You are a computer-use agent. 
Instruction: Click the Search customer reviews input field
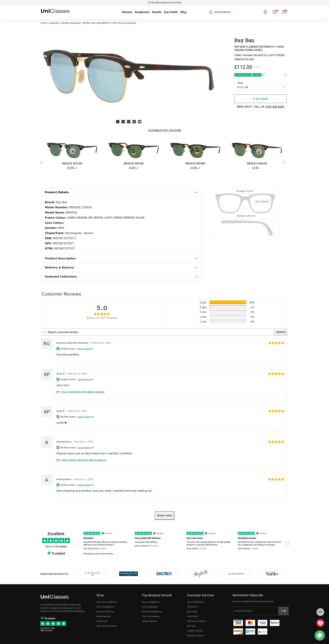coord(157,332)
